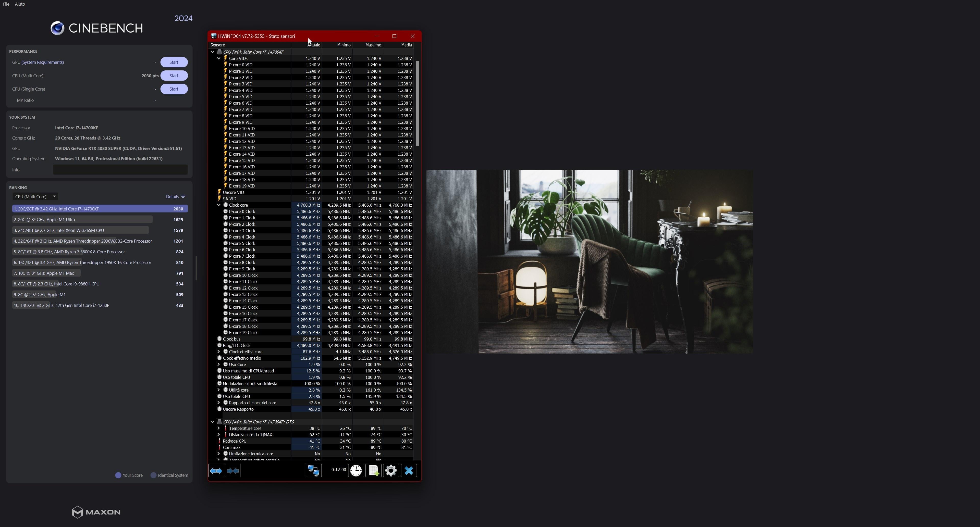This screenshot has width=980, height=527.
Task: Select the AMD Ryzen 7 5800X ranking entry
Action: coord(100,252)
